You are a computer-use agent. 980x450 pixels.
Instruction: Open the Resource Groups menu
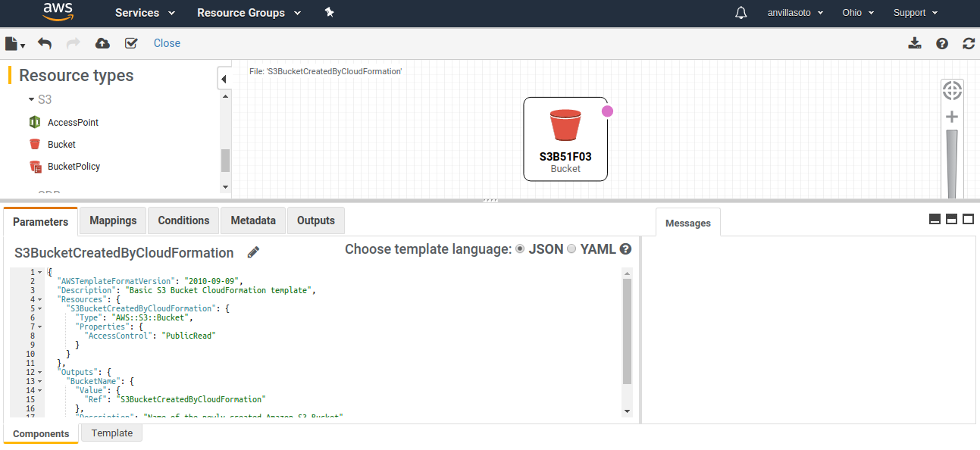click(249, 13)
